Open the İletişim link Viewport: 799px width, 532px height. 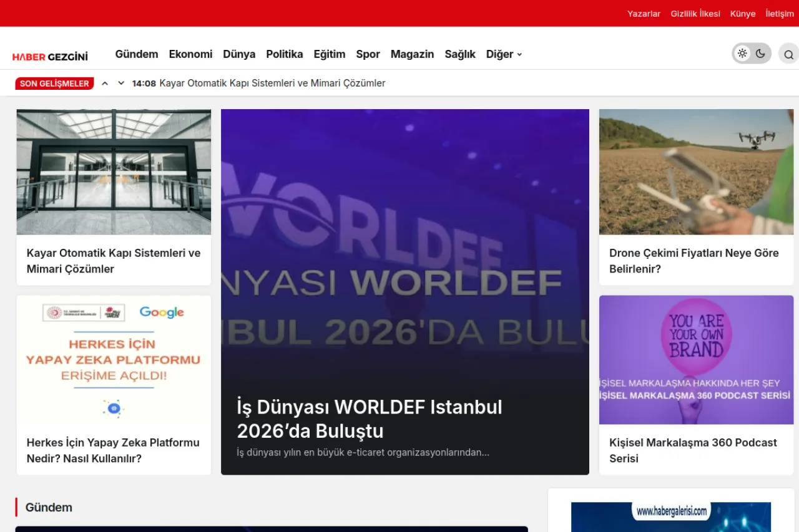click(x=780, y=14)
